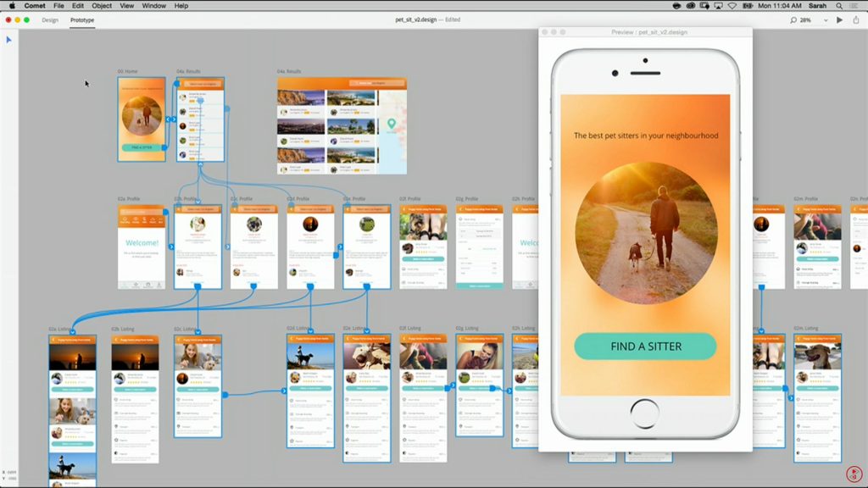Viewport: 868px width, 488px height.
Task: Click the AirPlay display icon in menu bar
Action: [719, 6]
